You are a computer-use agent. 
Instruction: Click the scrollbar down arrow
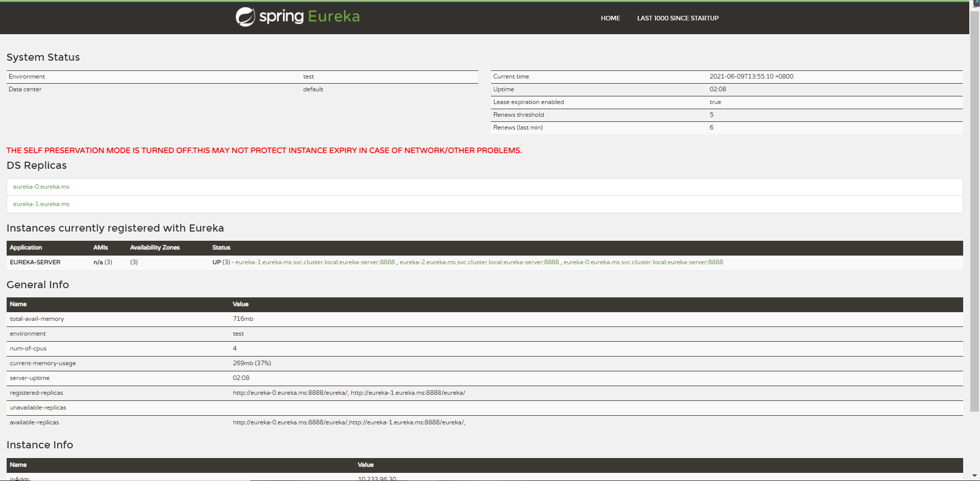tap(974, 476)
